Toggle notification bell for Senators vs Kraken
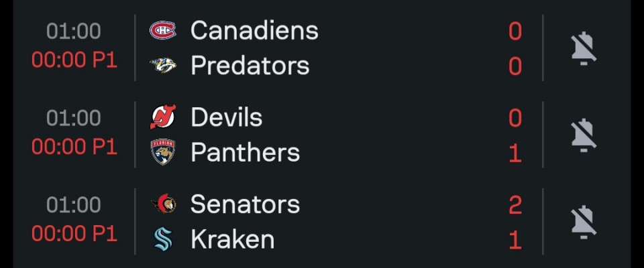The width and height of the screenshot is (644, 268). [x=584, y=222]
